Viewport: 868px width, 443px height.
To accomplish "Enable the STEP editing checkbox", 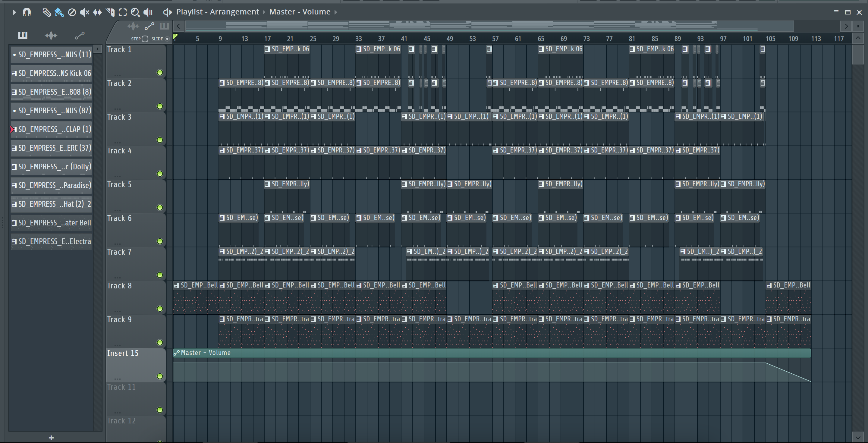I will (145, 39).
